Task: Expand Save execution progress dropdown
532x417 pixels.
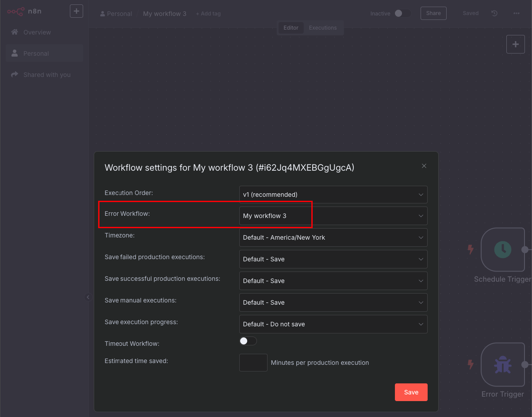Action: point(333,324)
